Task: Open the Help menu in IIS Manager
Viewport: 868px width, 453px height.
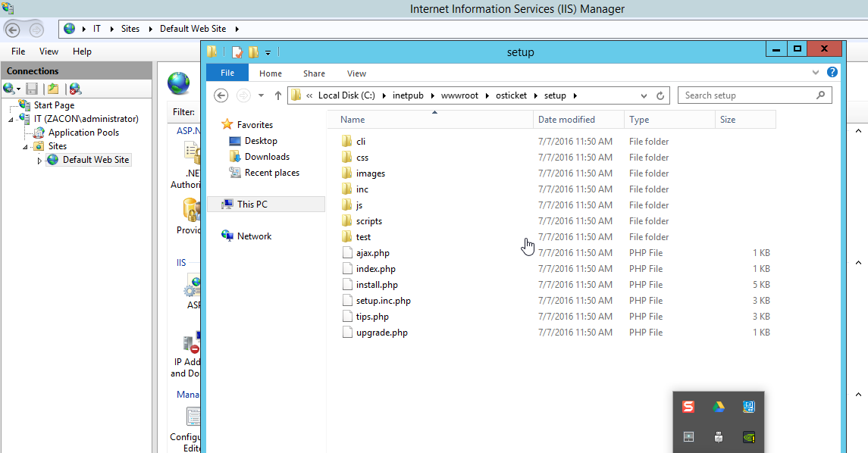Action: (82, 52)
